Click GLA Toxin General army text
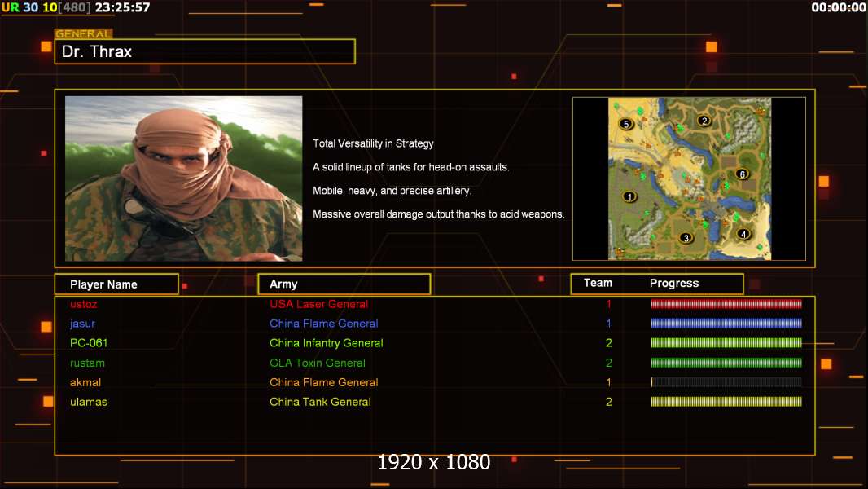868x489 pixels. (x=318, y=363)
